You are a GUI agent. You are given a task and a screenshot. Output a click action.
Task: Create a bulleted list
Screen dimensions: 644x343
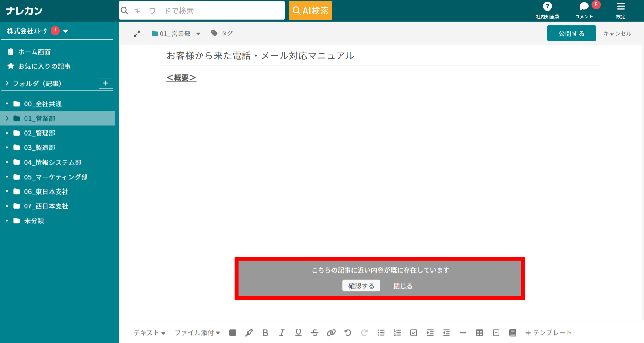[381, 332]
